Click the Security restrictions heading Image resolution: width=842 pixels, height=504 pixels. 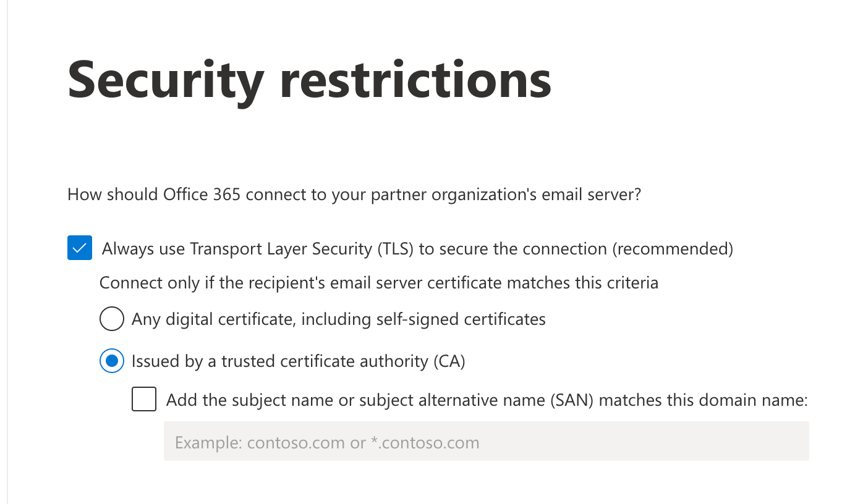[x=309, y=80]
